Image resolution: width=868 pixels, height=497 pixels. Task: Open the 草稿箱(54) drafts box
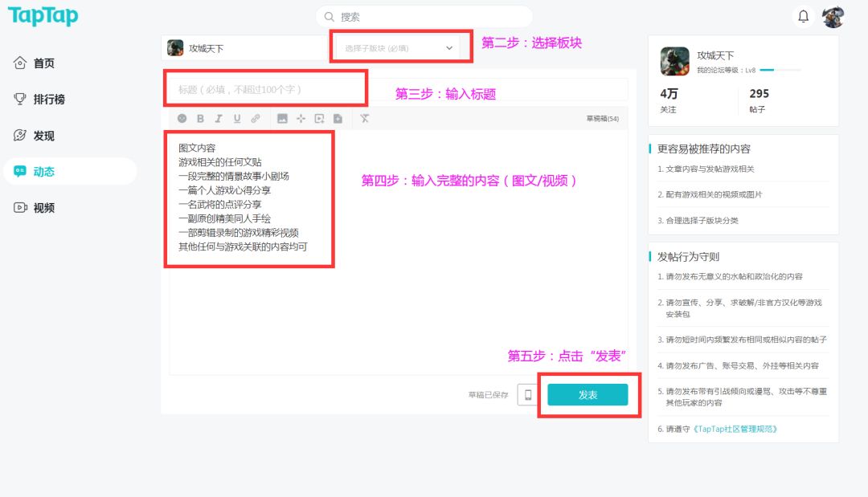tap(602, 119)
